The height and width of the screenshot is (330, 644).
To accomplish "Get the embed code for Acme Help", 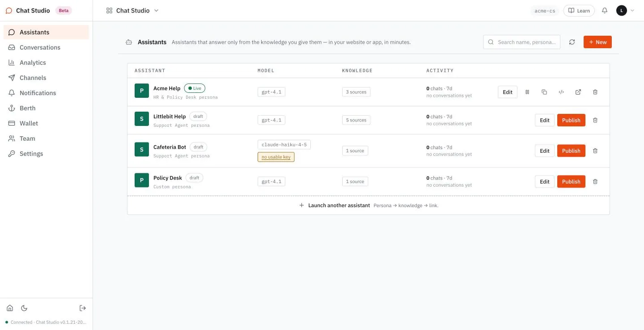I will coord(561,92).
